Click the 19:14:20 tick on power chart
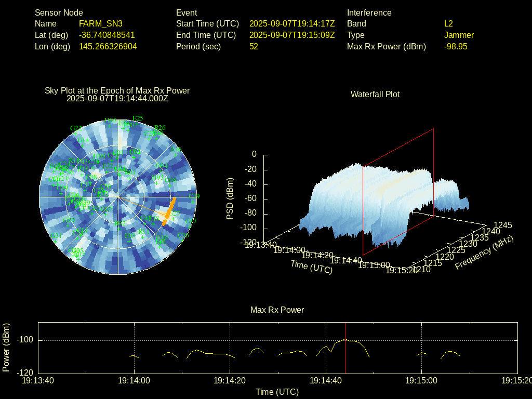Screen dimensions: 532x399 [230, 380]
